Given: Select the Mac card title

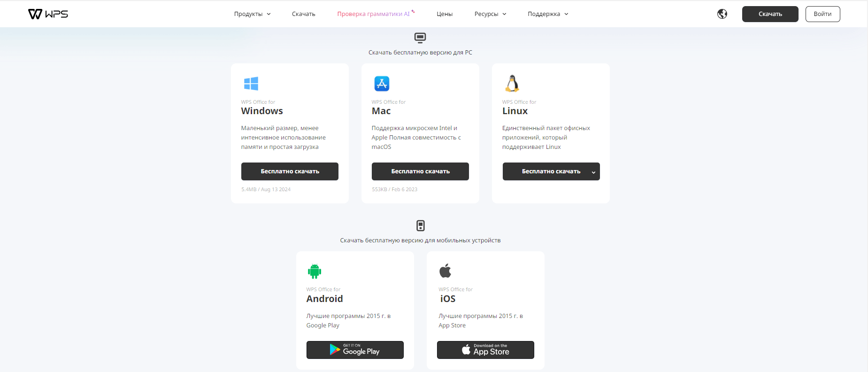Looking at the screenshot, I should point(381,111).
